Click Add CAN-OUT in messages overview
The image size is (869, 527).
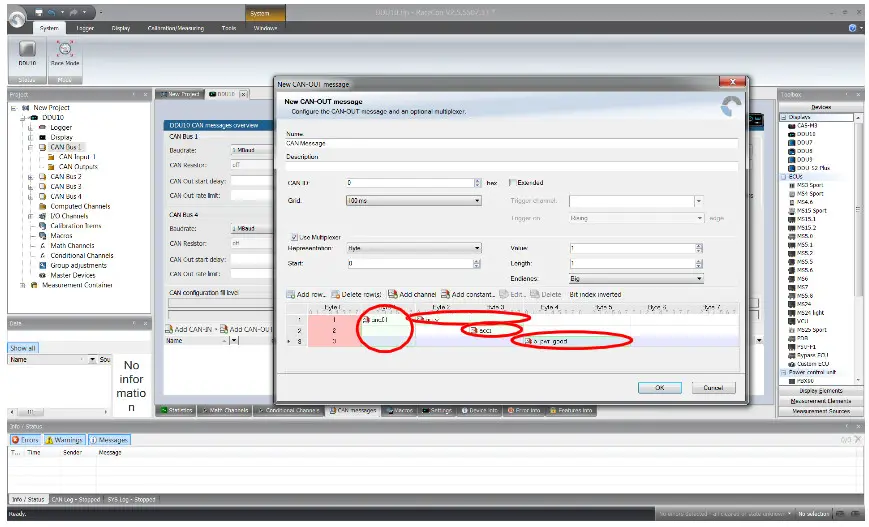pyautogui.click(x=247, y=329)
